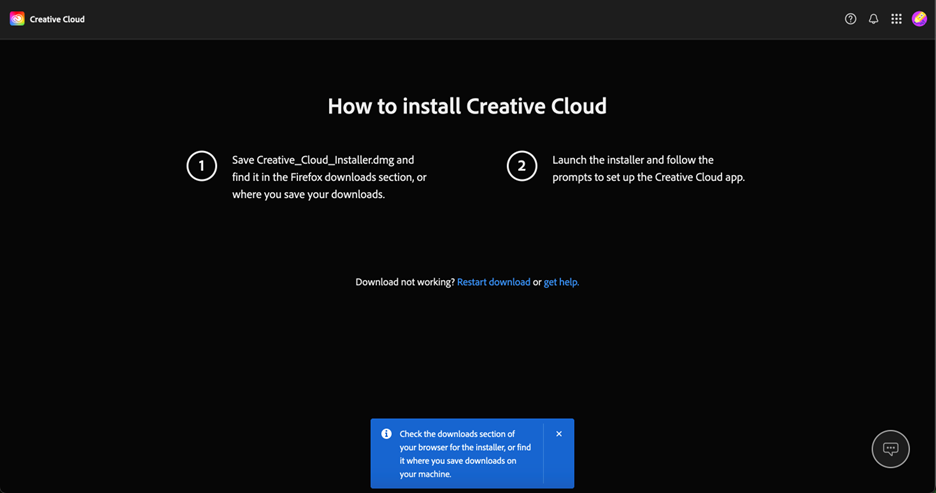
Task: Click the Save Creative_Cloud_Installer.dmg instruction text
Action: [330, 177]
